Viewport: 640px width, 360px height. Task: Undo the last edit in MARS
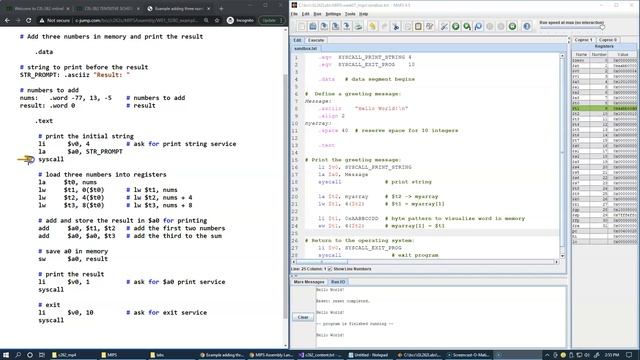pyautogui.click(x=372, y=27)
